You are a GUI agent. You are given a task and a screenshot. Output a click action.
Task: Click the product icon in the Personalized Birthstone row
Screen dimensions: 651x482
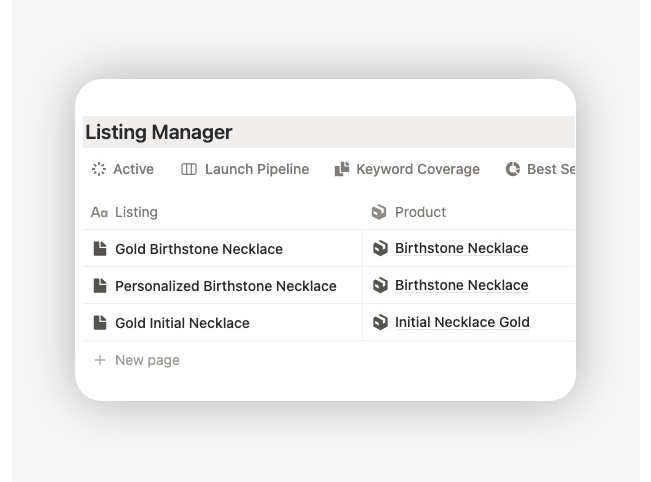380,285
